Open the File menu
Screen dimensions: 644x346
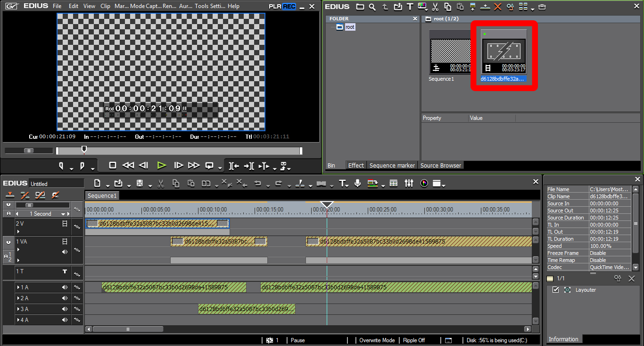[x=57, y=6]
